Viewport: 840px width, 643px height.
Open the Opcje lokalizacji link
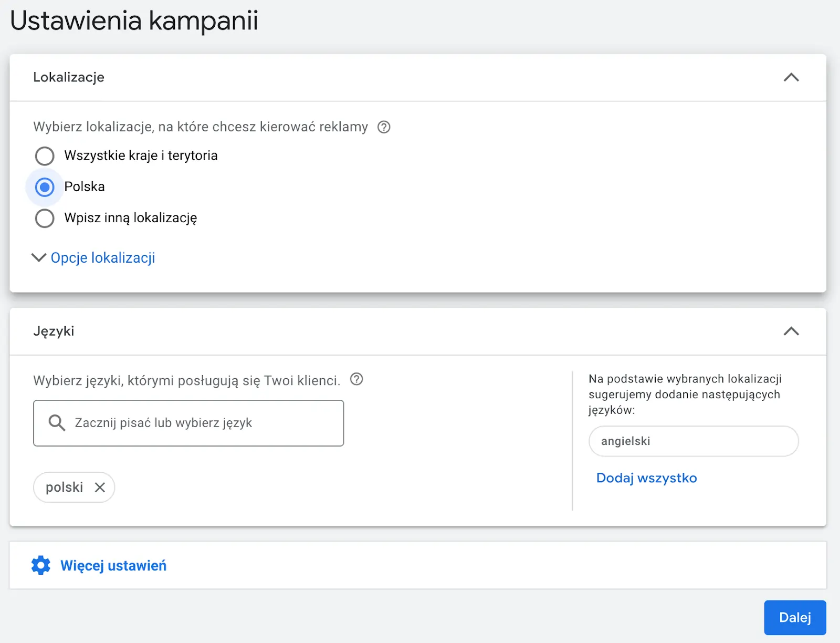pyautogui.click(x=103, y=258)
